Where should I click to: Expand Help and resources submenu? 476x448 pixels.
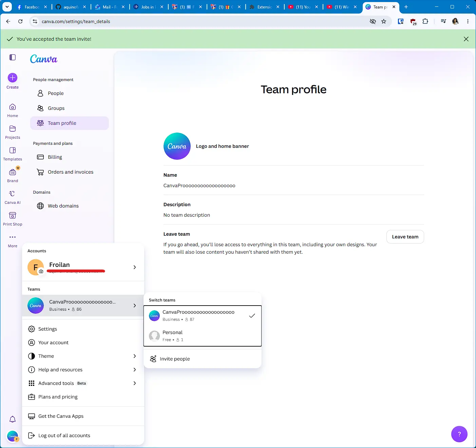[x=135, y=370]
